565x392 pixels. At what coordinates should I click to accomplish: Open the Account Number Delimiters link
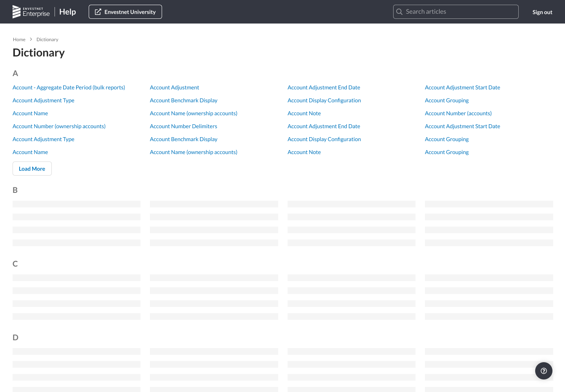click(x=183, y=126)
